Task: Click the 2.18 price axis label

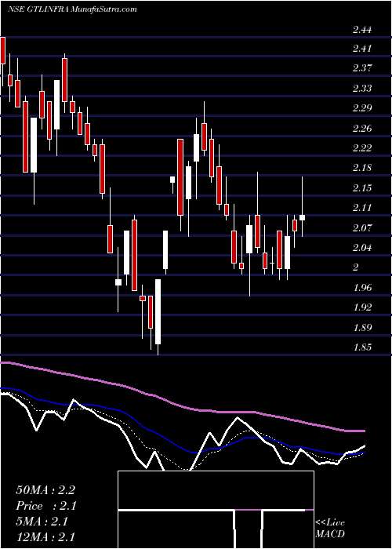Action: (362, 168)
